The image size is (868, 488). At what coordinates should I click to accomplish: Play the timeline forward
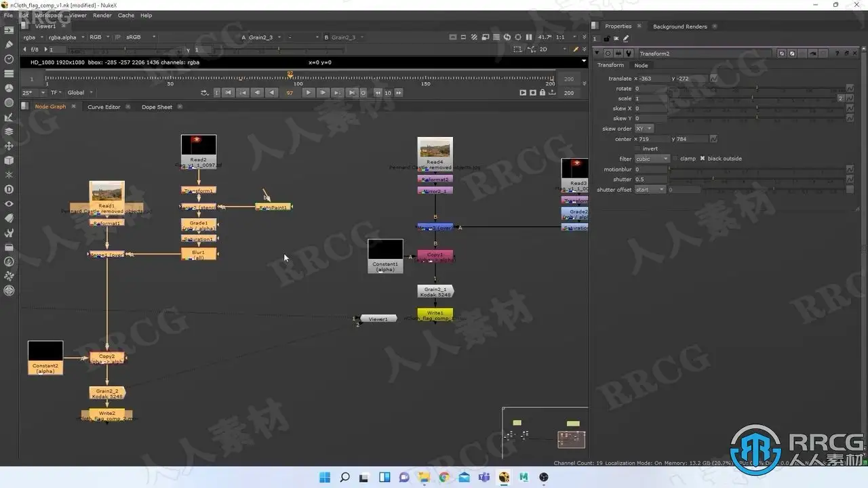[x=309, y=93]
